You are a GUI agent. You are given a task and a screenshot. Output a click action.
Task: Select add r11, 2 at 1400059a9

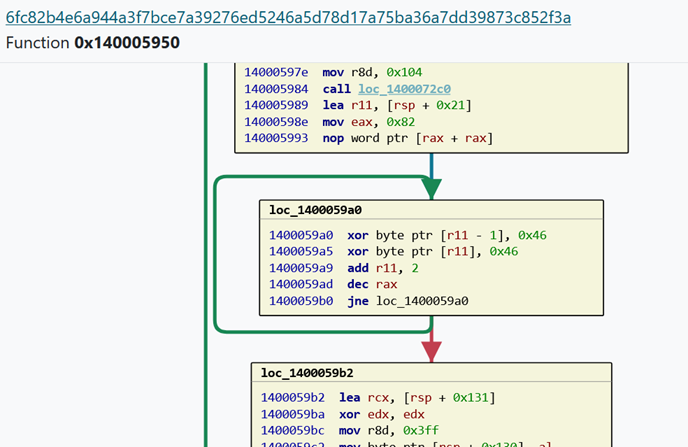click(344, 268)
